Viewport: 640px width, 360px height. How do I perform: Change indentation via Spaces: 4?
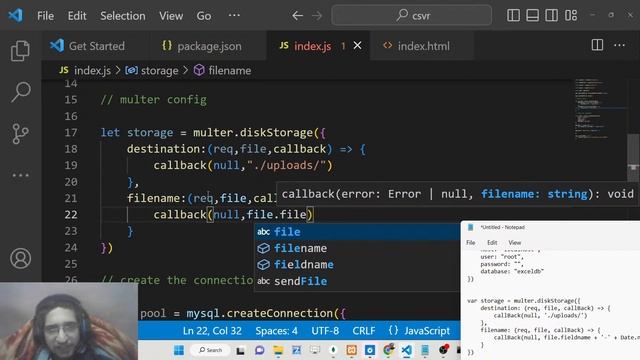click(276, 331)
